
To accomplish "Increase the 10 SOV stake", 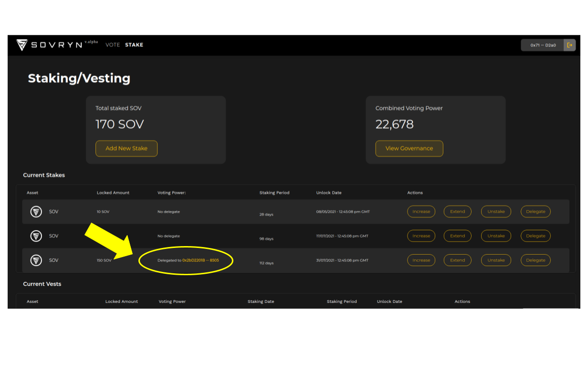I will click(421, 212).
